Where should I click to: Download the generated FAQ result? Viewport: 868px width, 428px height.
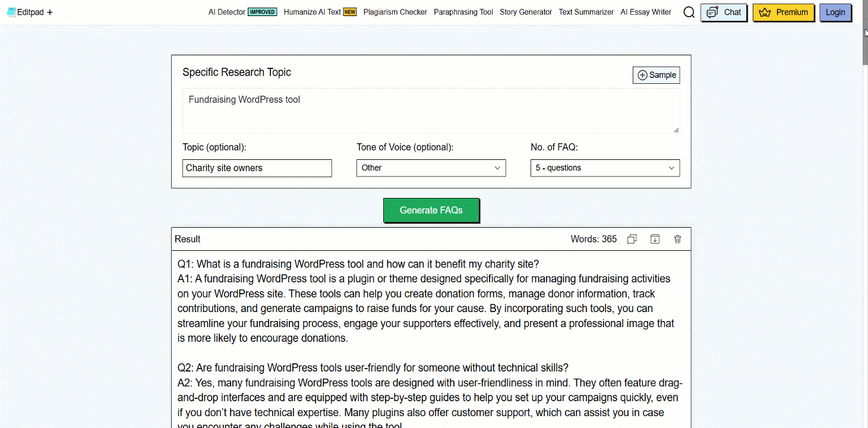click(x=655, y=239)
